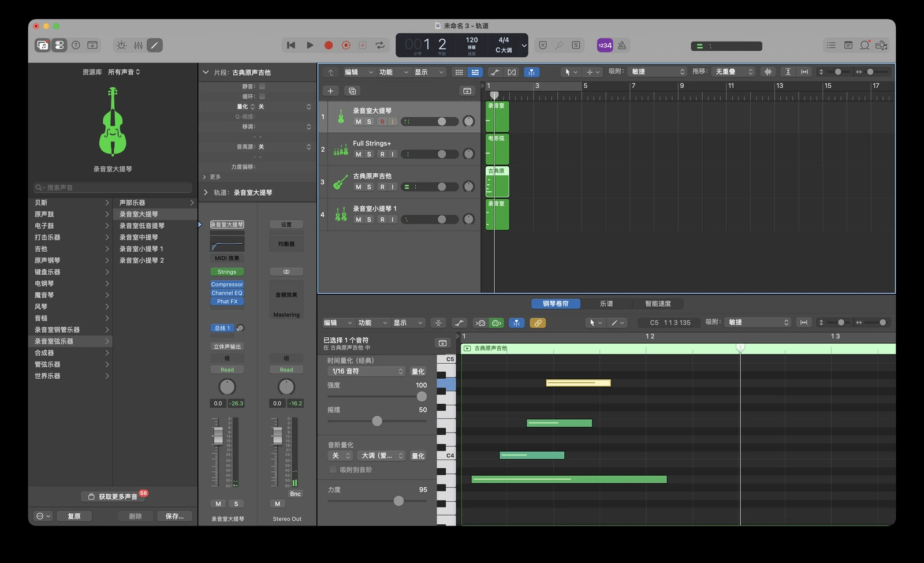Click the red Record button
The height and width of the screenshot is (563, 924).
[328, 45]
